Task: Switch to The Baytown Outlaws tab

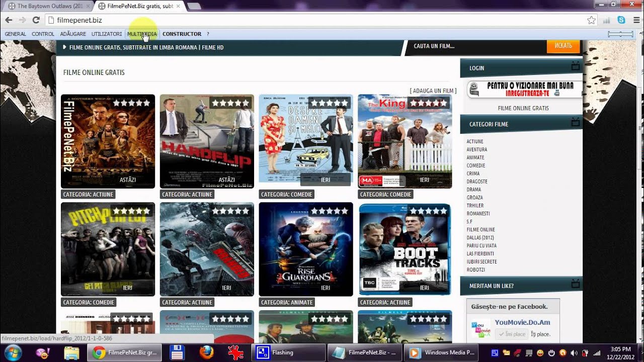Action: 49,6
